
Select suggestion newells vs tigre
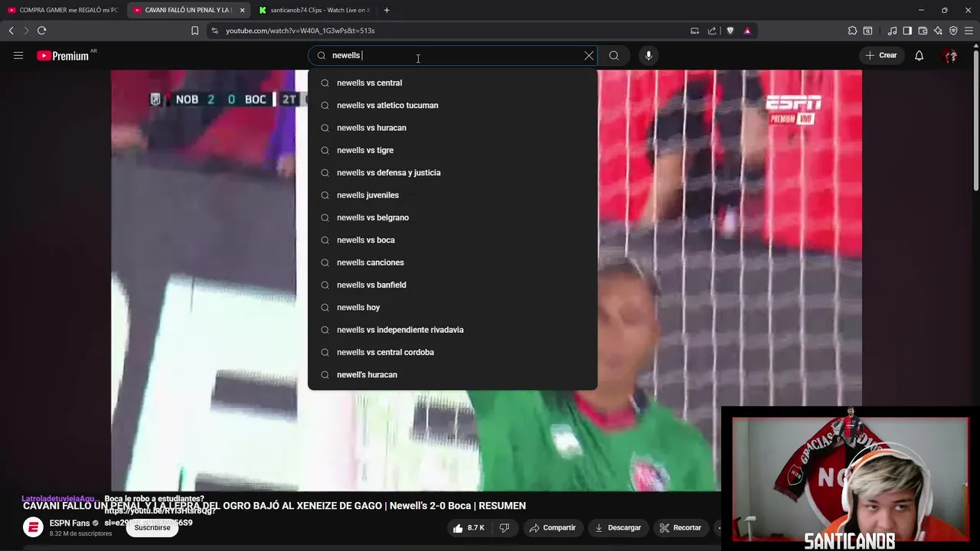(452, 150)
